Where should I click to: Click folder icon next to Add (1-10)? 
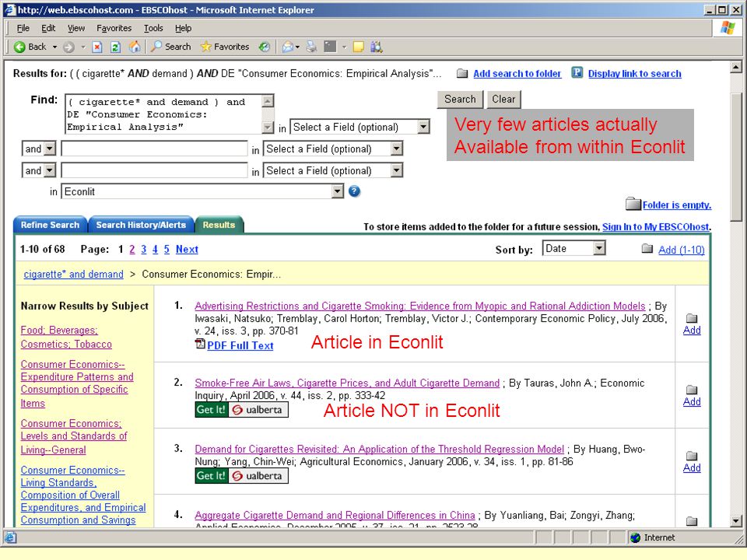(x=647, y=249)
